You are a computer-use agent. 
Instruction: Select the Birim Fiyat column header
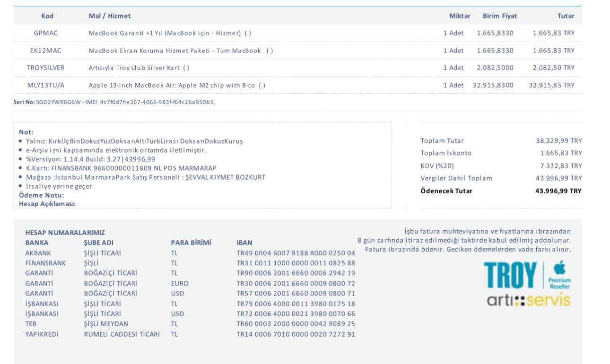500,16
